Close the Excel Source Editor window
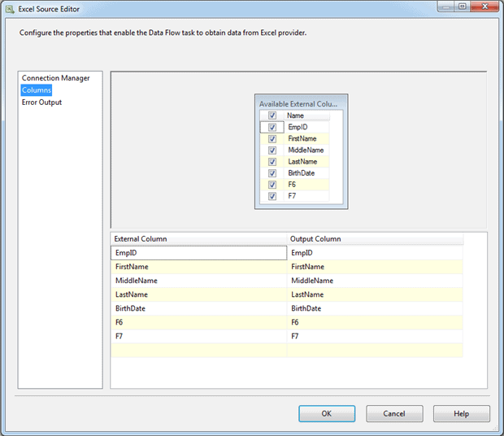The image size is (504, 436). (x=484, y=7)
